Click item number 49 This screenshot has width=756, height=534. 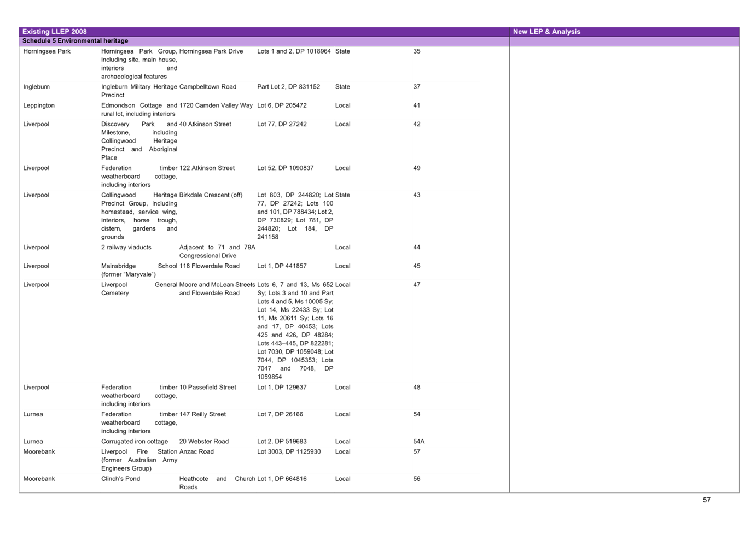point(417,168)
